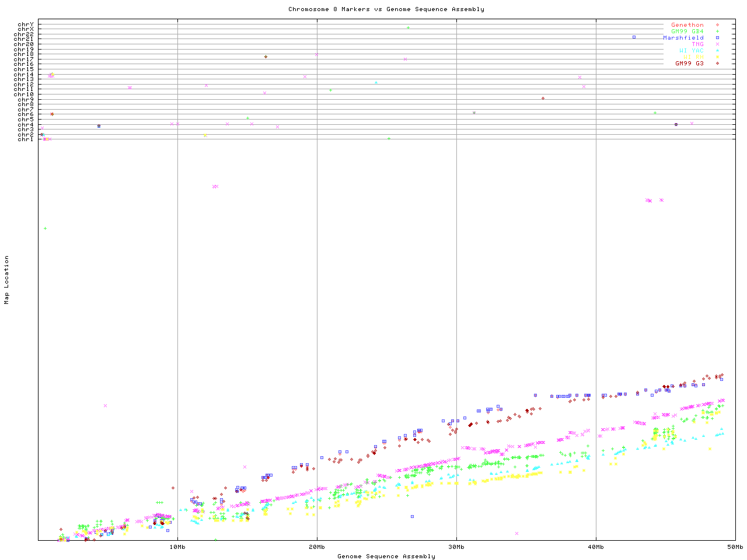Select the dark red GM99 G3 legend marker
This screenshot has width=747, height=560.
[717, 64]
